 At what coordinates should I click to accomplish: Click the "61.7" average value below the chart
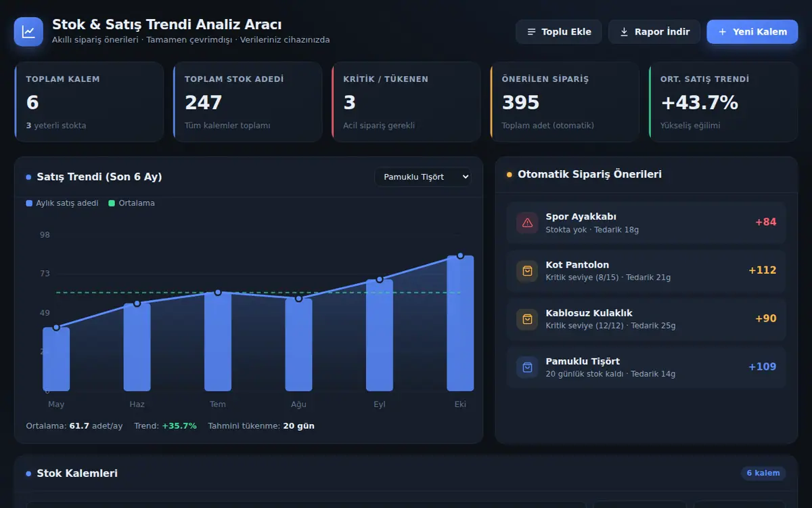coord(80,426)
